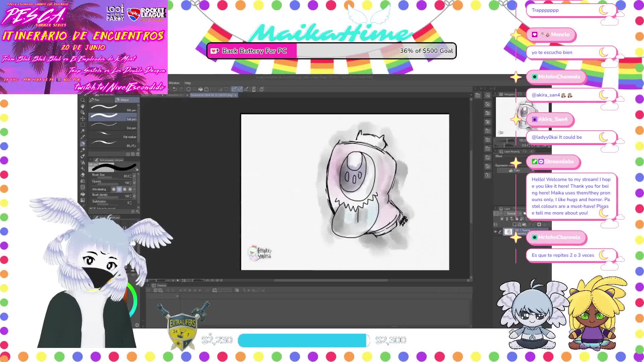Open the Expression color dropdown

click(516, 170)
